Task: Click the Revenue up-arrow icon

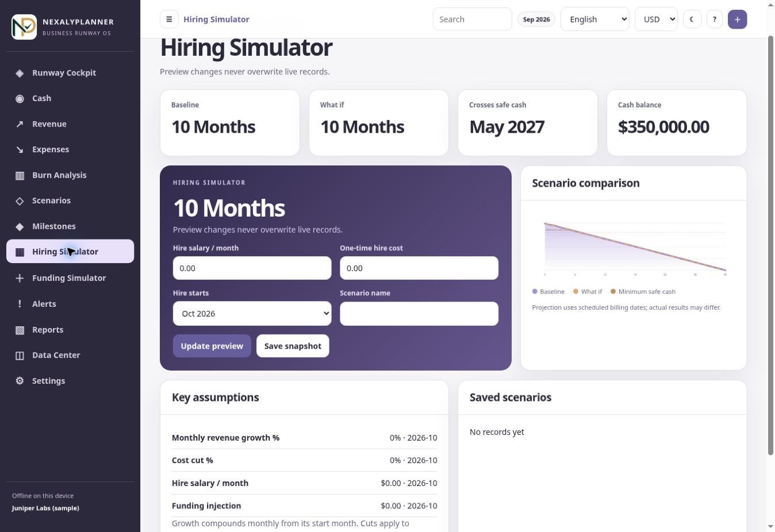Action: tap(20, 124)
